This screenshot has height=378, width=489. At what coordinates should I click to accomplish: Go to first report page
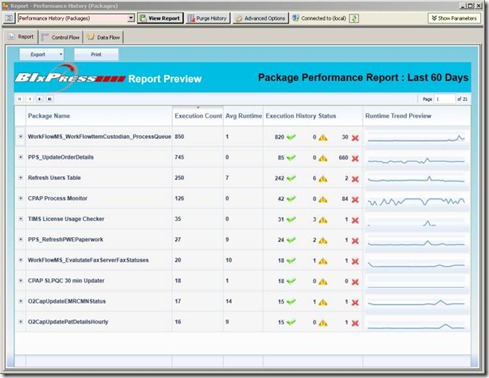[20, 99]
